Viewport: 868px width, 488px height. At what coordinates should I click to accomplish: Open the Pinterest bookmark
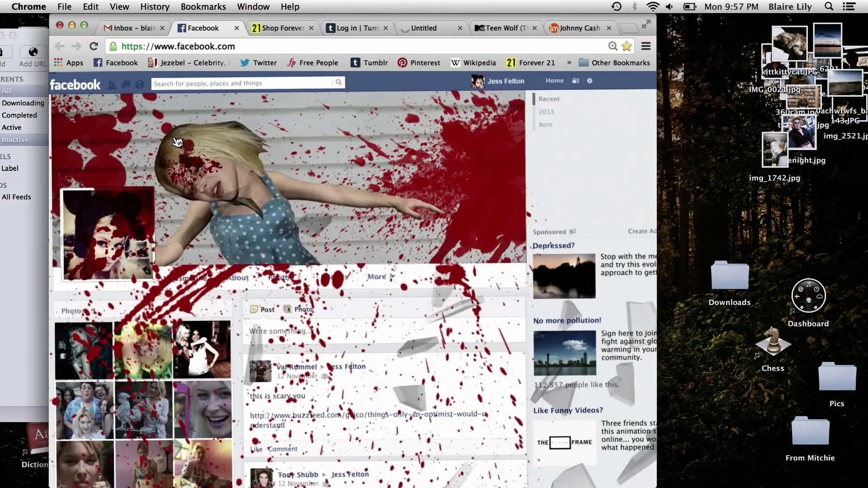(x=419, y=63)
